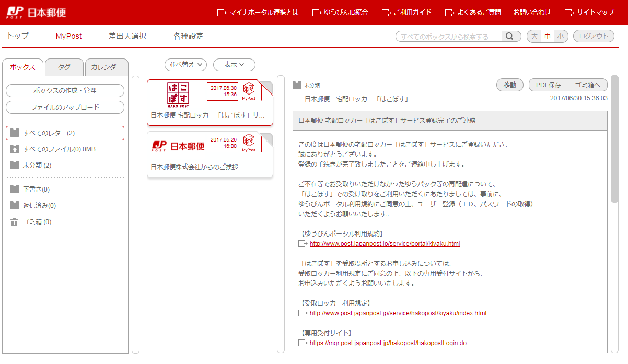Click the PDF保存 button
628x364 pixels.
click(x=549, y=85)
